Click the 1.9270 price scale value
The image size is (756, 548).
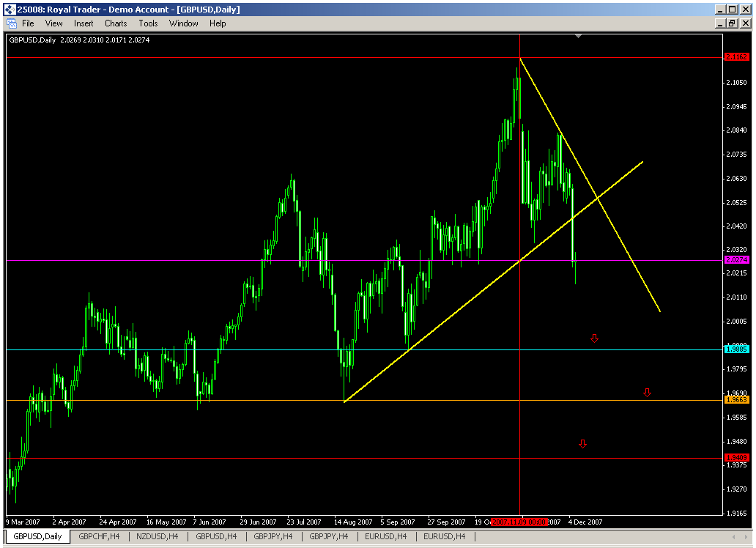tap(736, 489)
